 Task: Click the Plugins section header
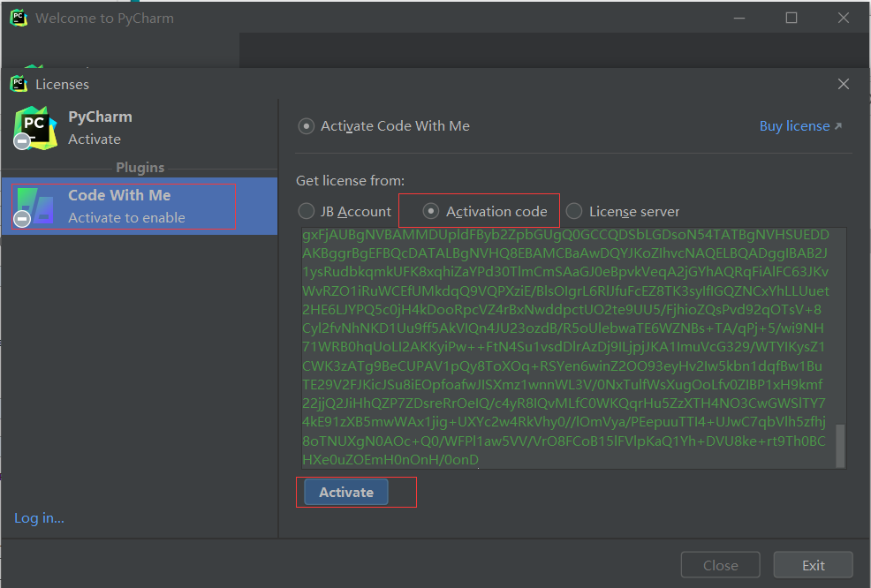point(140,168)
